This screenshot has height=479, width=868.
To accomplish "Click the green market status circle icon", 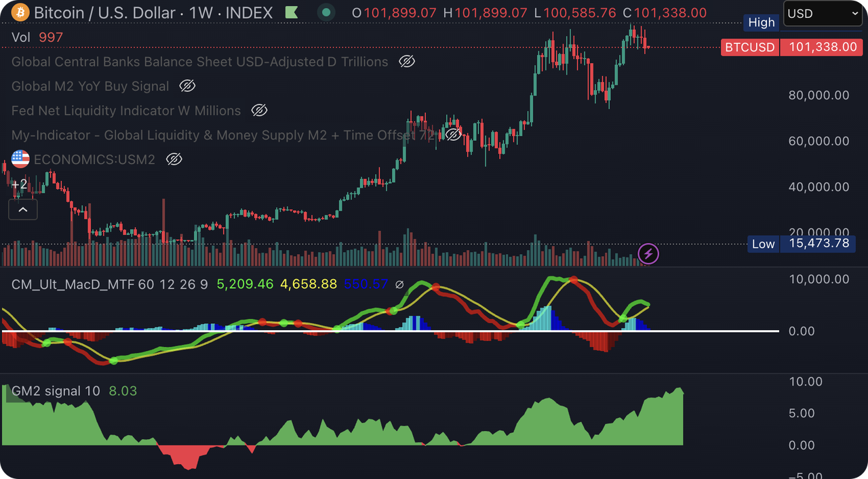I will 327,12.
